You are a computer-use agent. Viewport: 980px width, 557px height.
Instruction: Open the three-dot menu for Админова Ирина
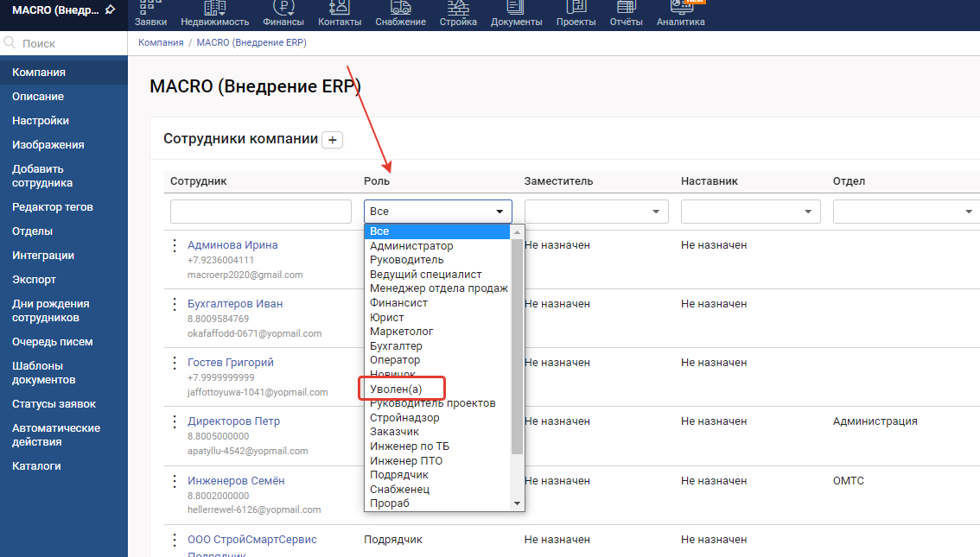click(174, 245)
